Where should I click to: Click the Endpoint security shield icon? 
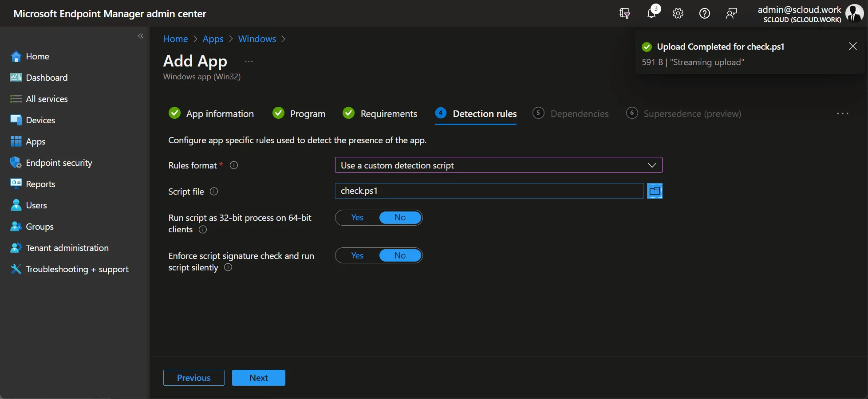(x=16, y=163)
